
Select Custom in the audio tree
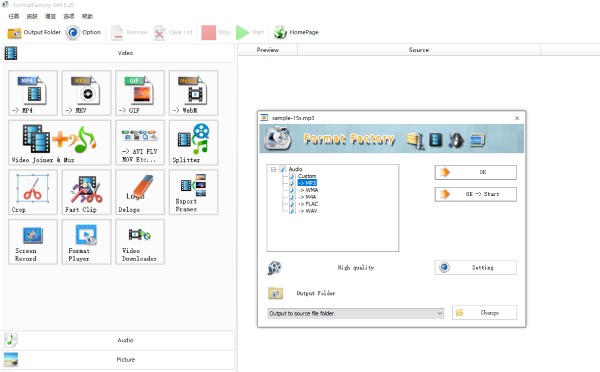pos(307,176)
